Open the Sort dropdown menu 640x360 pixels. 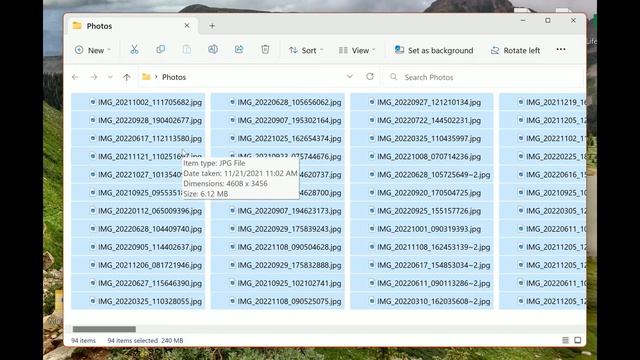(x=306, y=50)
